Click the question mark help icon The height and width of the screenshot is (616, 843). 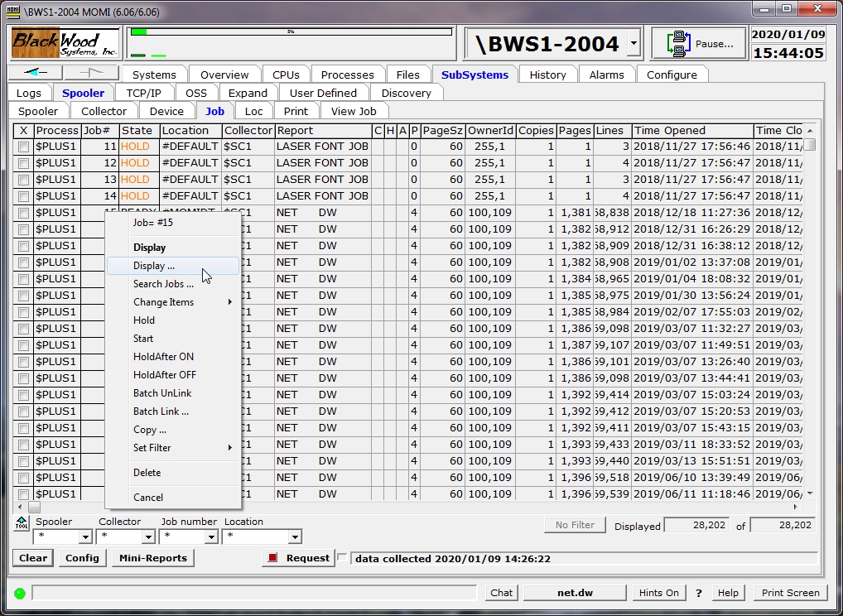[698, 593]
